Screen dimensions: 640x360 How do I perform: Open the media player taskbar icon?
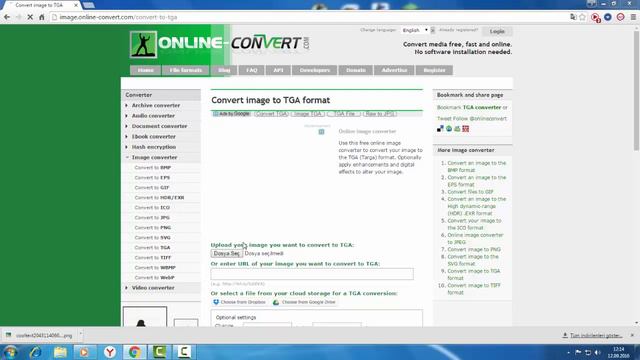(84, 352)
